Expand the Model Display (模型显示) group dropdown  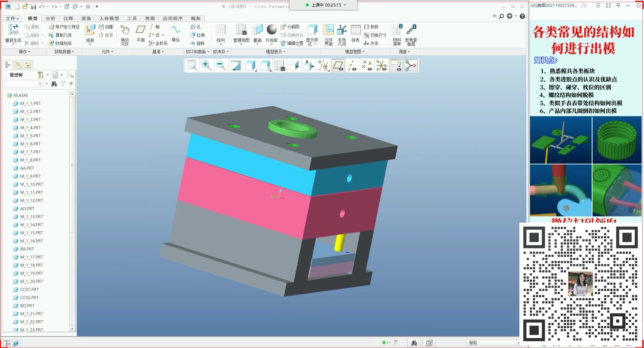pos(276,52)
